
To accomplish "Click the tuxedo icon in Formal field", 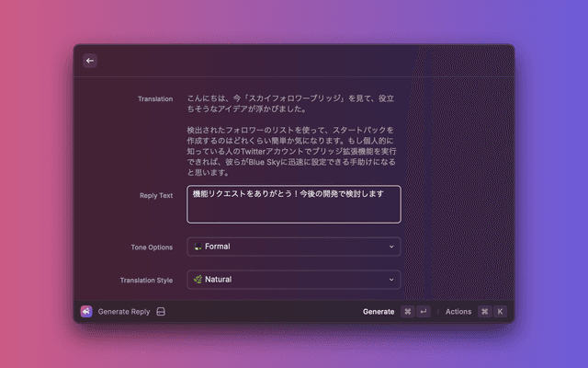I will point(198,247).
